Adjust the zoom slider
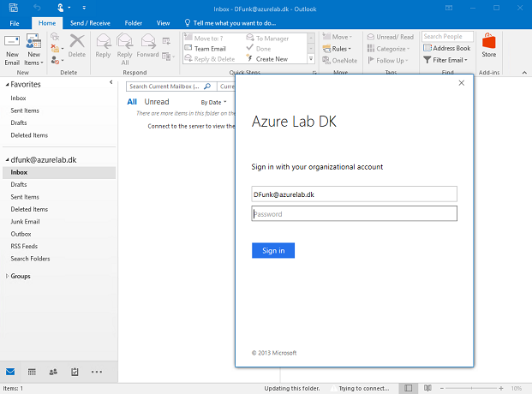This screenshot has height=394, width=532. 471,388
